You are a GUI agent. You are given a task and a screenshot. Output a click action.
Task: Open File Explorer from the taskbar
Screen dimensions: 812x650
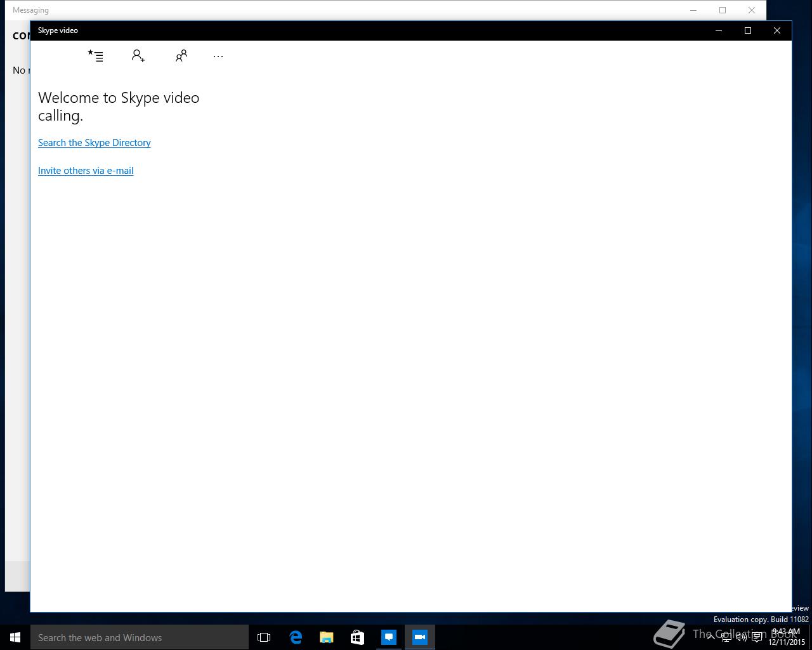pos(327,637)
